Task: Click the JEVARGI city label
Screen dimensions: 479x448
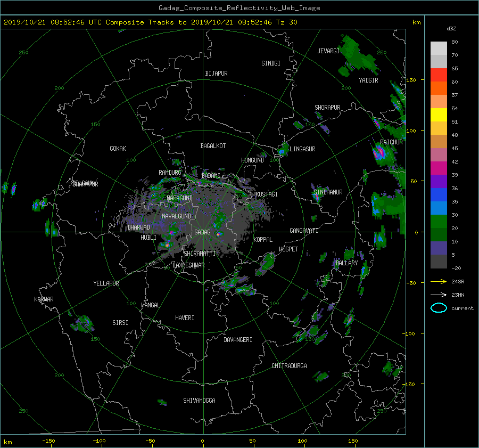Action: [x=329, y=51]
